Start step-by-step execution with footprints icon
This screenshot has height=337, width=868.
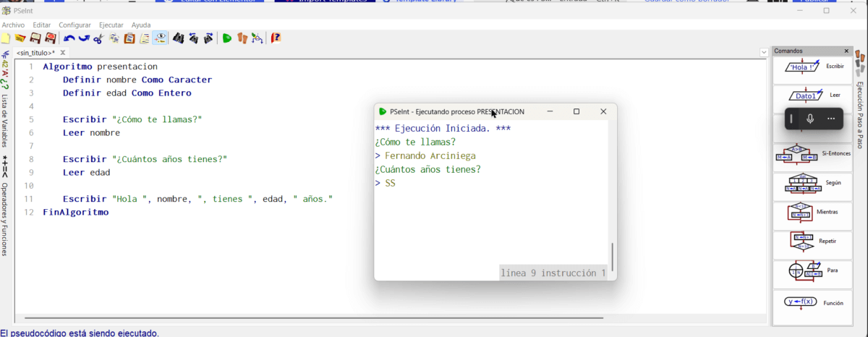[242, 38]
